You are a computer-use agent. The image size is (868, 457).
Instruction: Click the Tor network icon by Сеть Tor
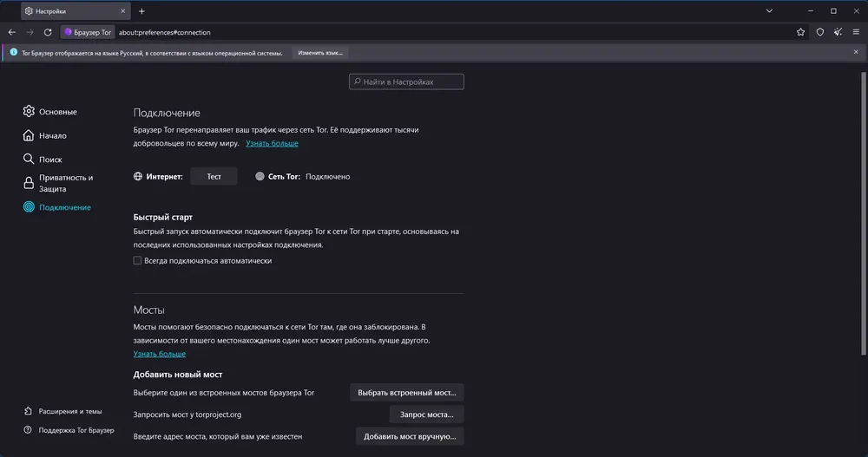260,177
